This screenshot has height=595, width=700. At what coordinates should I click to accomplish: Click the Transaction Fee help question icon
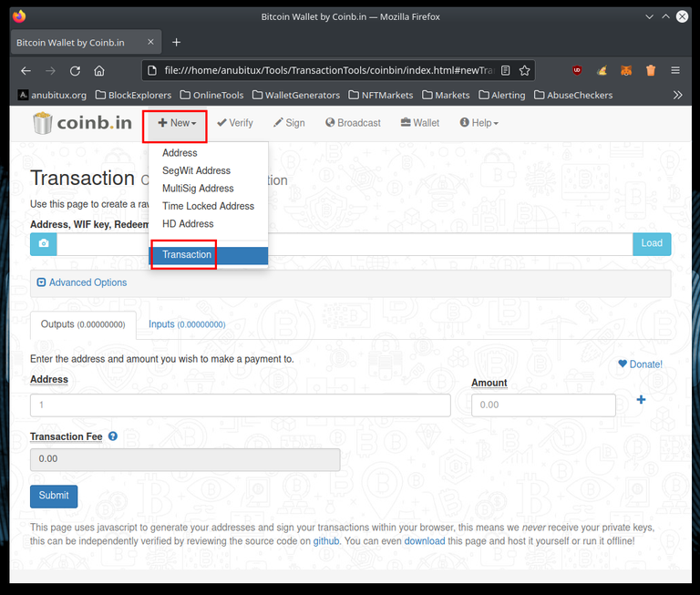point(113,436)
